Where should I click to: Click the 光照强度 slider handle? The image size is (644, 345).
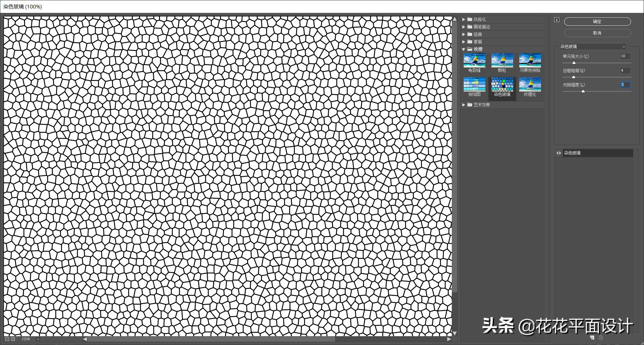point(583,91)
